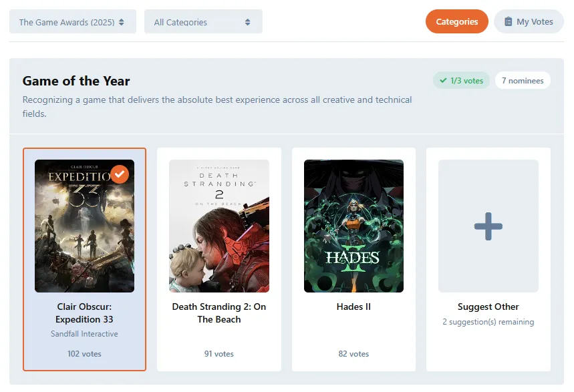Unvote the selected Clair Obscur: Expedition 33 card
Screen dimensions: 574x392
tap(85, 260)
